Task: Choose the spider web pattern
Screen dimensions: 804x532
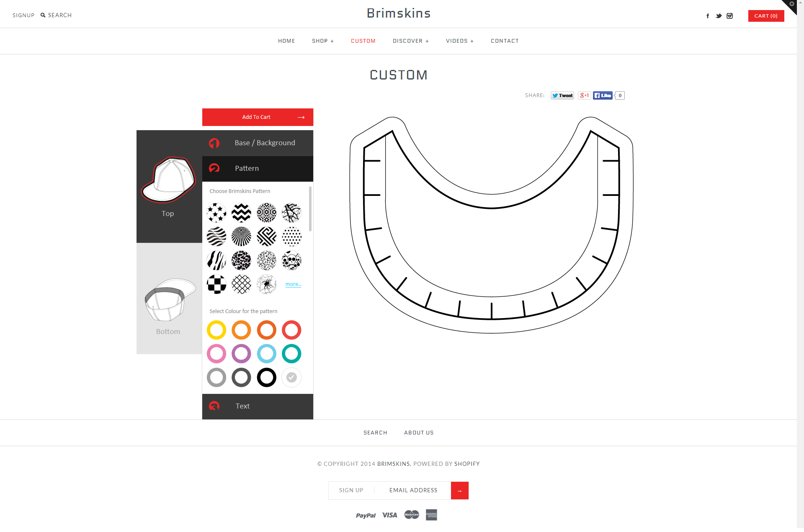Action: [x=267, y=284]
